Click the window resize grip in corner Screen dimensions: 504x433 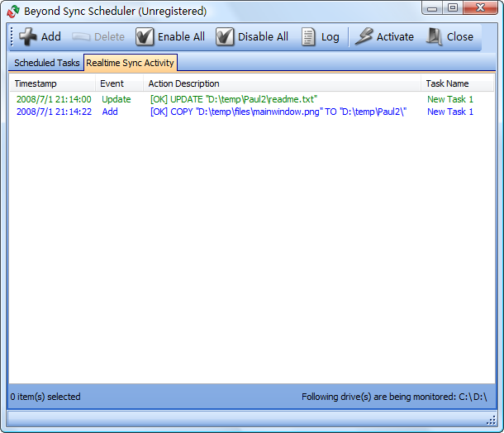tap(491, 420)
